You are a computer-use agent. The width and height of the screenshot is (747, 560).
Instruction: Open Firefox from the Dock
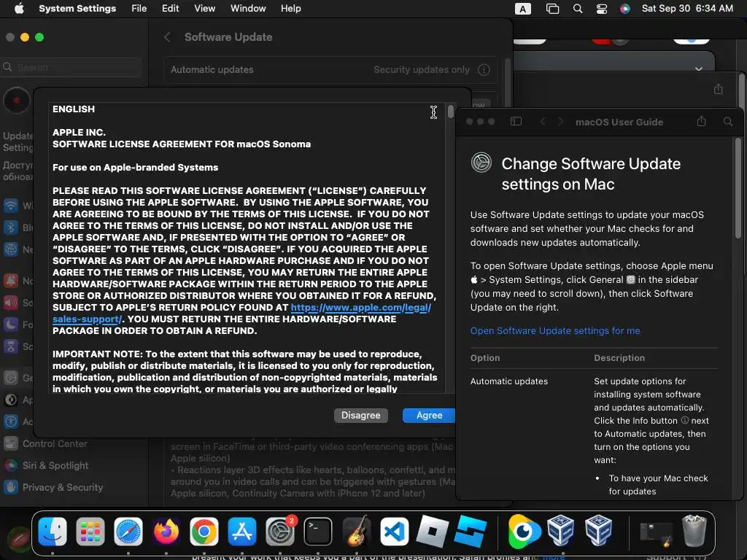point(166,531)
